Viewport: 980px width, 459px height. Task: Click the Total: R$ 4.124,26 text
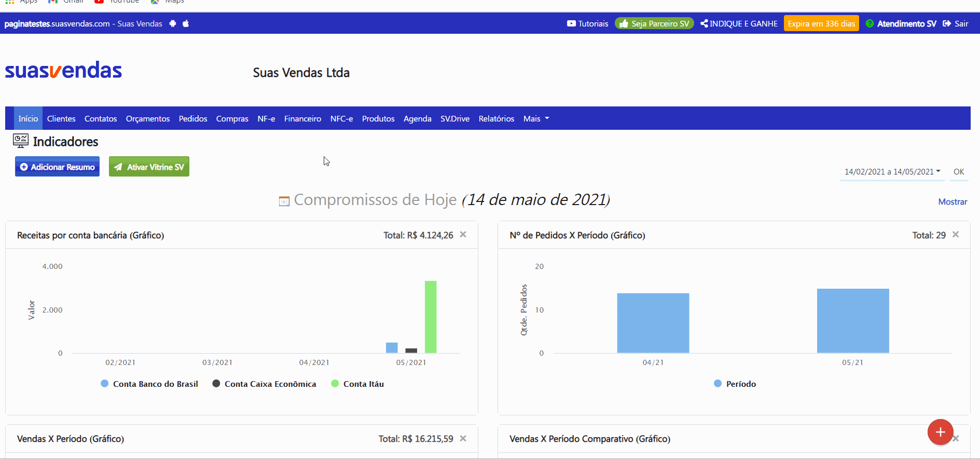tap(418, 235)
